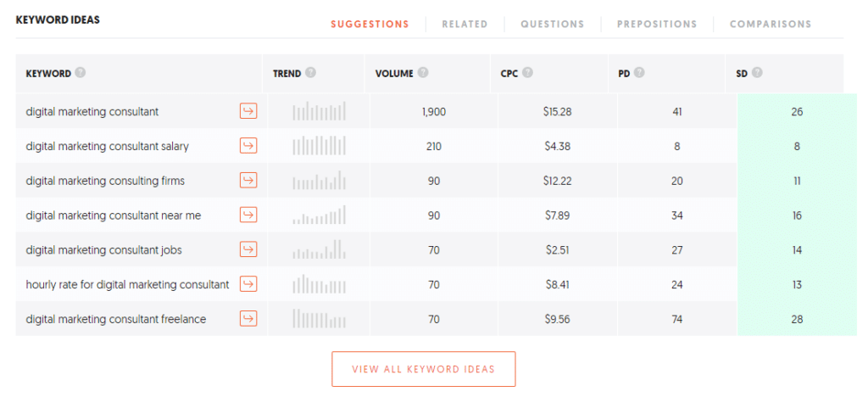Open arrow icon for digital marketing consulting firms
Image resolution: width=868 pixels, height=397 pixels.
point(248,181)
